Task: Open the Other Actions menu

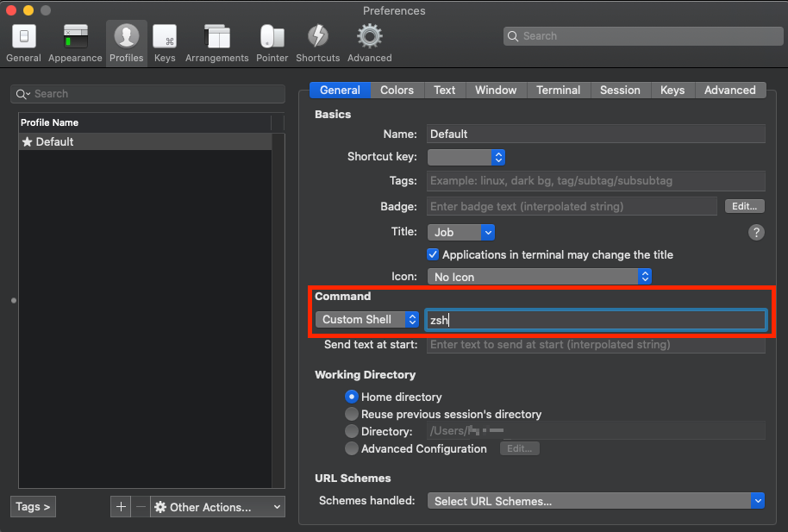Action: coord(216,506)
